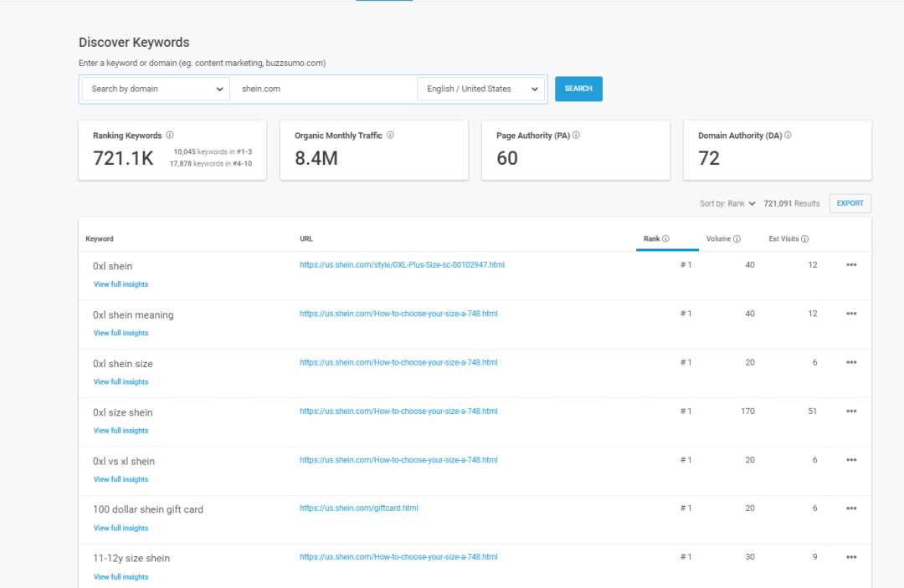
Task: Open How-to-choose-your-size URL in '11-12y size shein' row
Action: tap(398, 557)
